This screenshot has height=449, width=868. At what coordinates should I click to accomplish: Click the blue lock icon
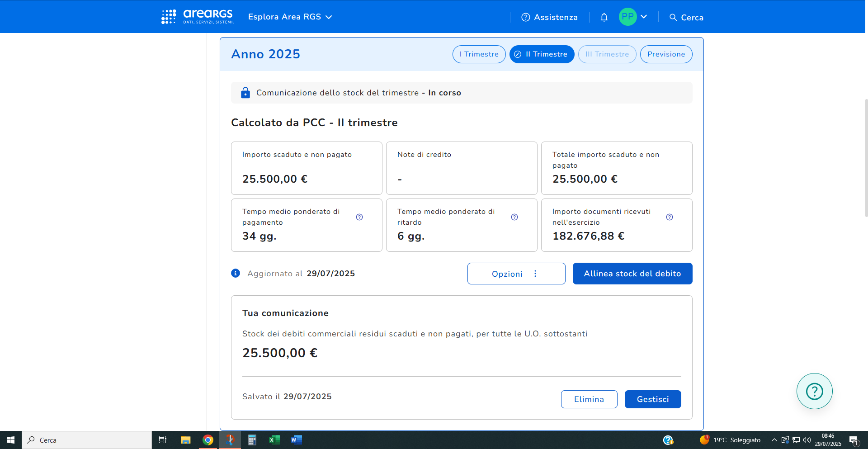[245, 93]
